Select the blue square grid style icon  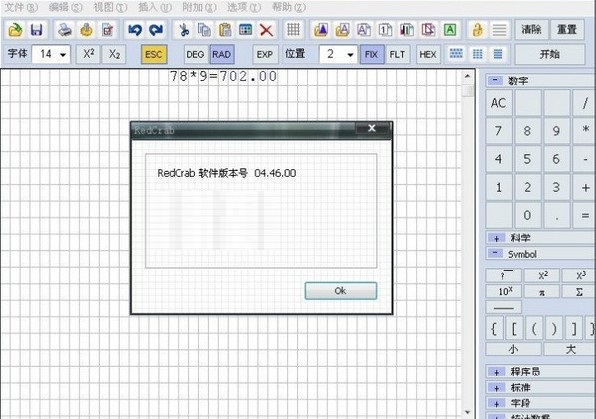click(x=478, y=54)
